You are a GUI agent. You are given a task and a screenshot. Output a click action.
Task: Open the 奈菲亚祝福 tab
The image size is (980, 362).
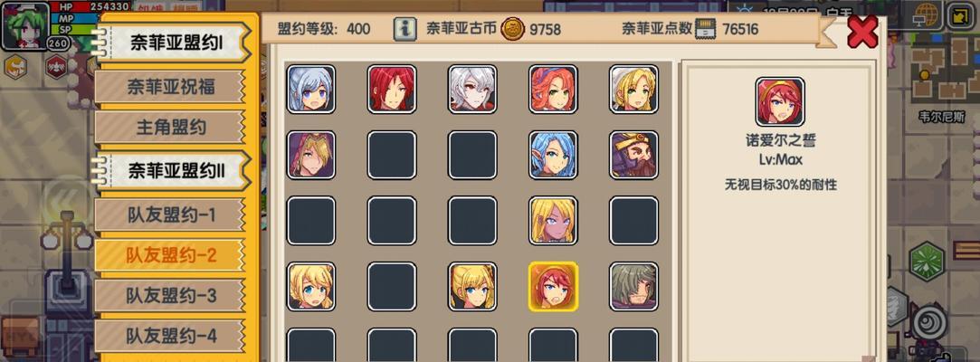171,87
